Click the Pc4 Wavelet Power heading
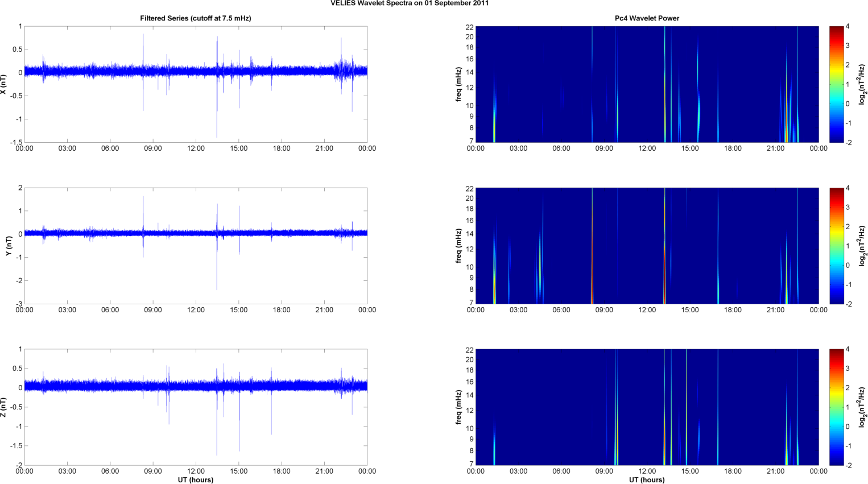Image resolution: width=868 pixels, height=484 pixels. (x=647, y=18)
